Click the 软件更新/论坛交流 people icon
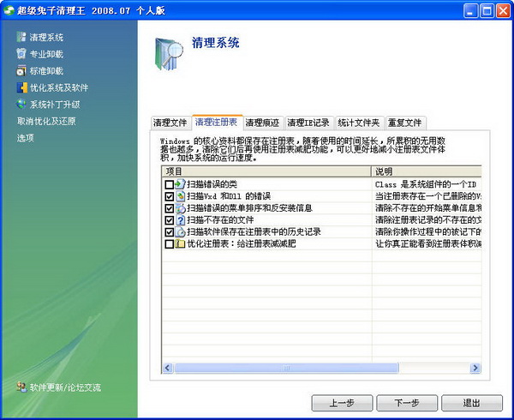Screen dimensions: 514x420 click(21, 387)
